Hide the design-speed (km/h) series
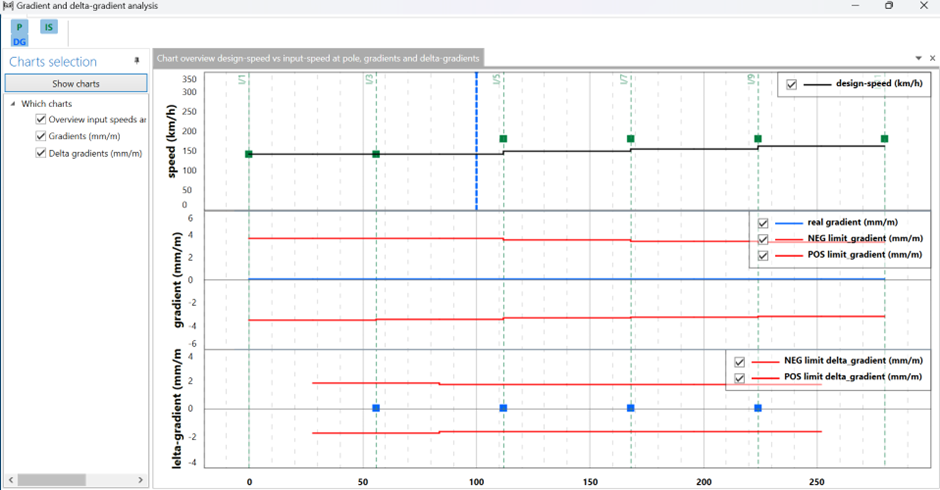940x490 pixels. (792, 85)
